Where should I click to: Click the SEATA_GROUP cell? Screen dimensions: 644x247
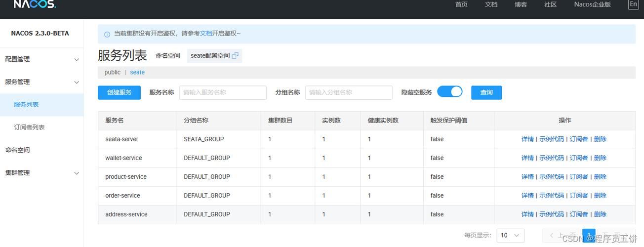(219, 139)
